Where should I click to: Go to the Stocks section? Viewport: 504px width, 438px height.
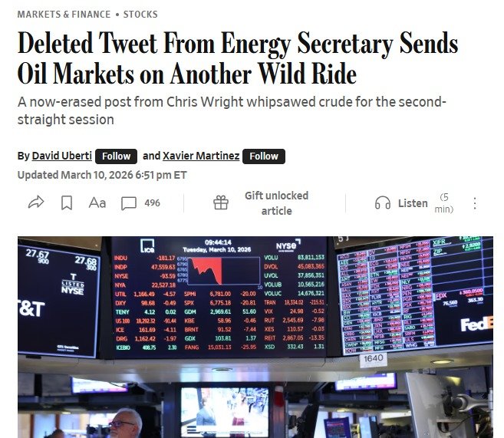[x=140, y=15]
